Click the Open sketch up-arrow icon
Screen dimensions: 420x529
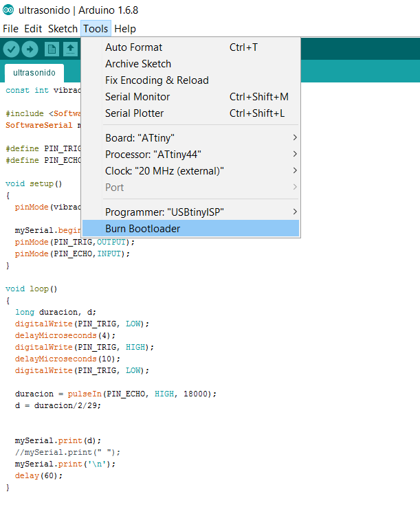tap(70, 49)
